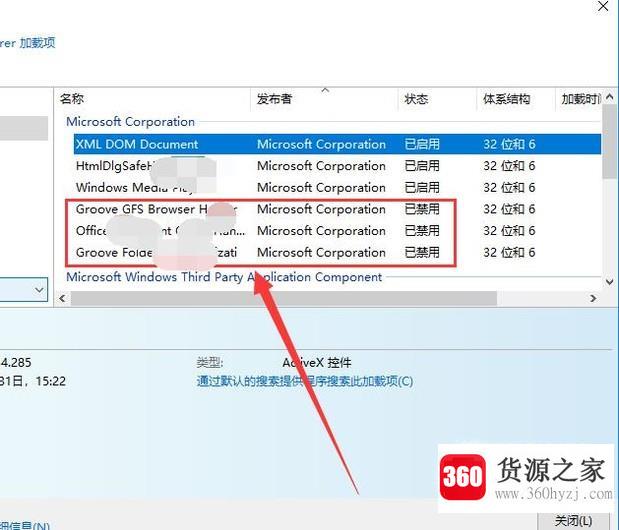The width and height of the screenshot is (619, 530).
Task: Click the ActiveX 控件 type value
Action: coord(317,363)
